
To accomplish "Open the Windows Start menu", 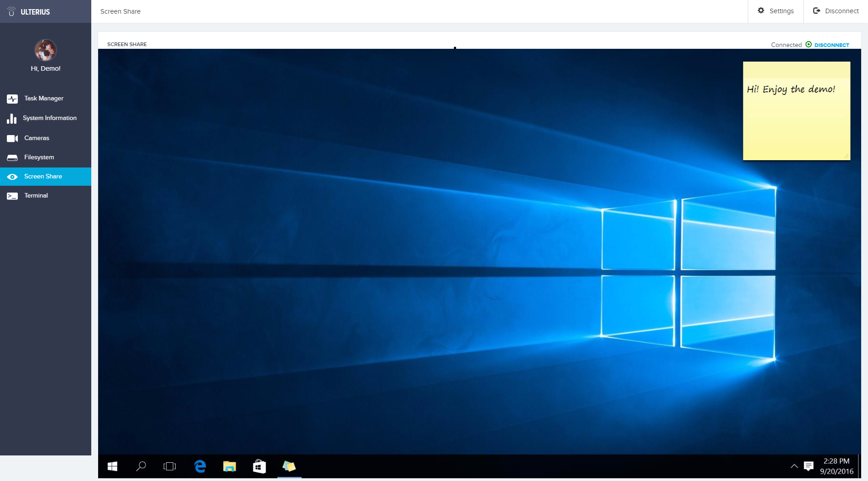I will pos(112,466).
